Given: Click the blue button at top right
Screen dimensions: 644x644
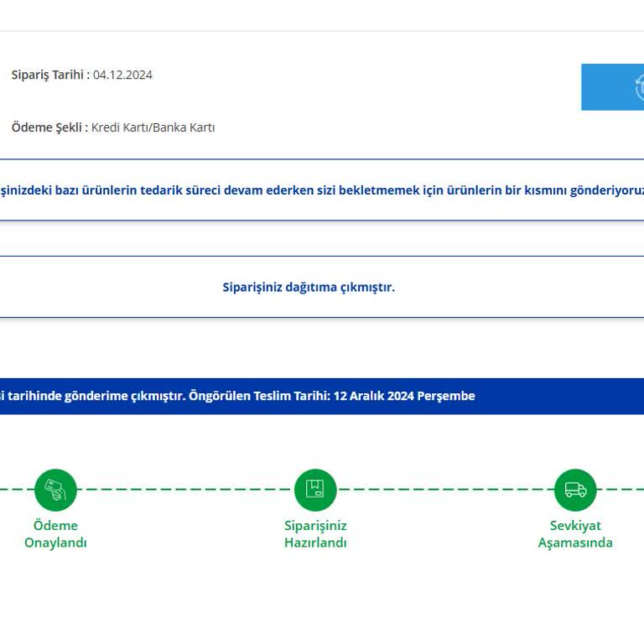Looking at the screenshot, I should coord(612,87).
